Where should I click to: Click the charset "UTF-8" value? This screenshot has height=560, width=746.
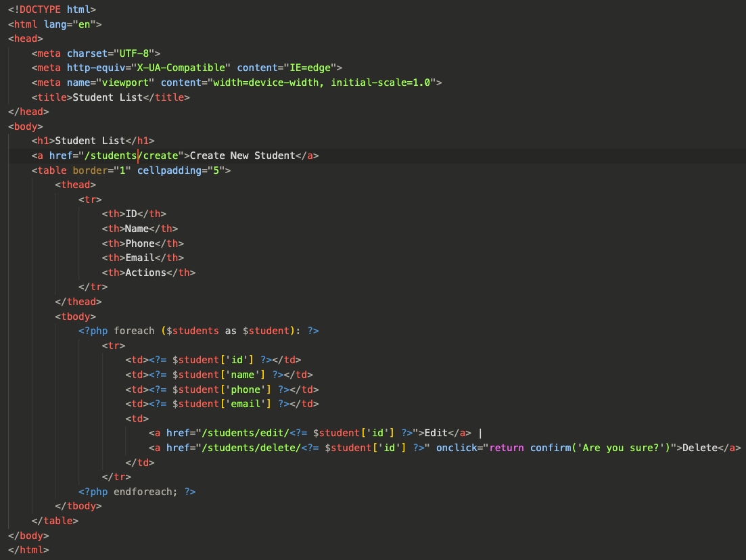point(137,53)
